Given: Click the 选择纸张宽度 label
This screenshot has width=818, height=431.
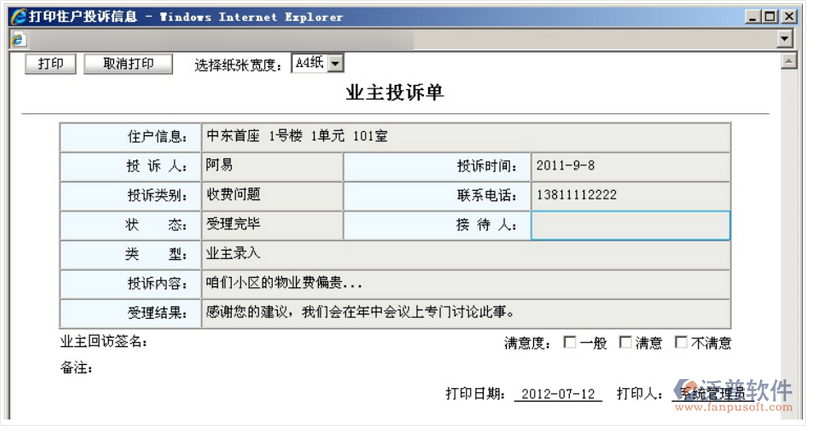Looking at the screenshot, I should coord(238,65).
